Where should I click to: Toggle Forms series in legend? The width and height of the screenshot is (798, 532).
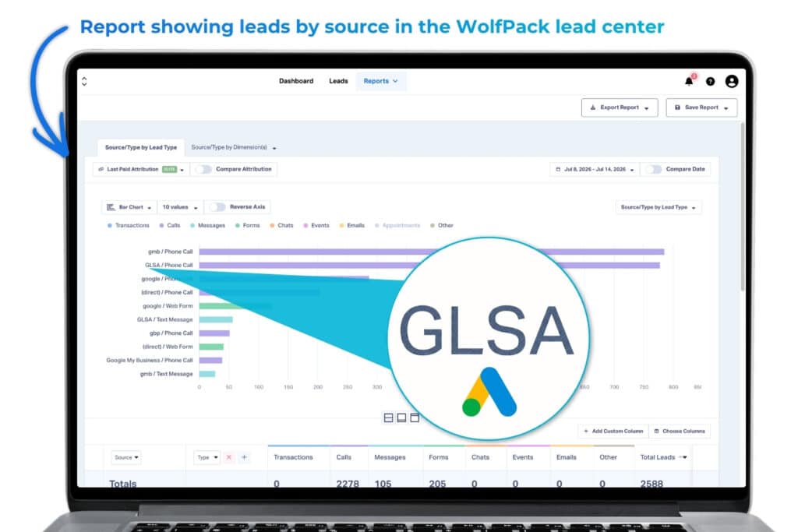(x=247, y=225)
